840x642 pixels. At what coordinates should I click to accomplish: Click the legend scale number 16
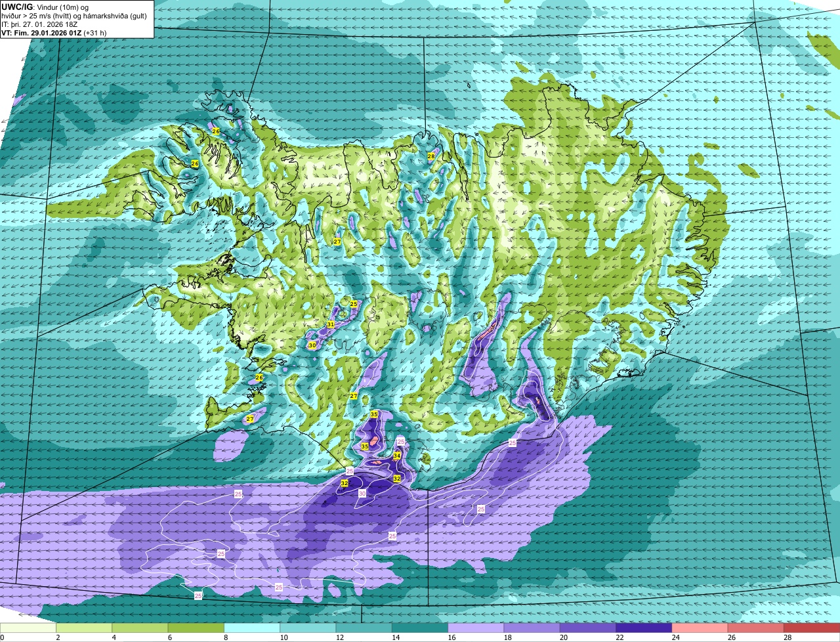coord(452,637)
